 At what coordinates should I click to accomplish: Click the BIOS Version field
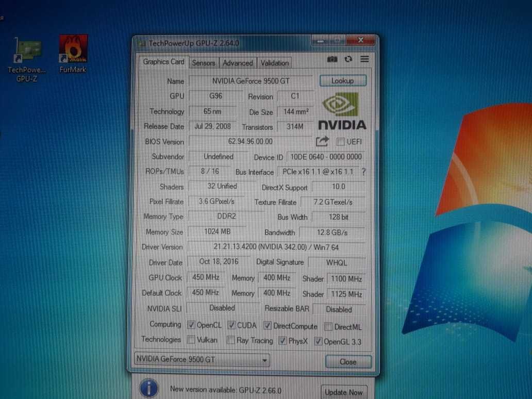click(x=251, y=141)
